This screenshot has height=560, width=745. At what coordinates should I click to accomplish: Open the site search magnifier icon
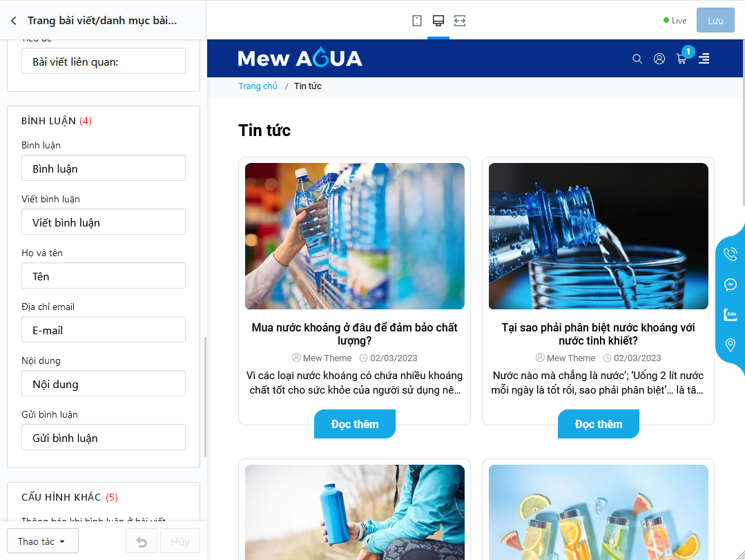pos(637,59)
